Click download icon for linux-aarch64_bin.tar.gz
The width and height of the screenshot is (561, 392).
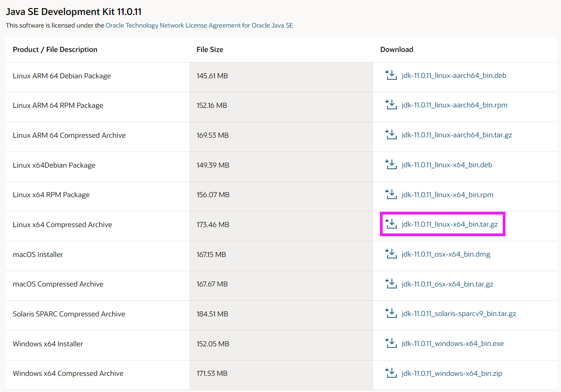(391, 134)
